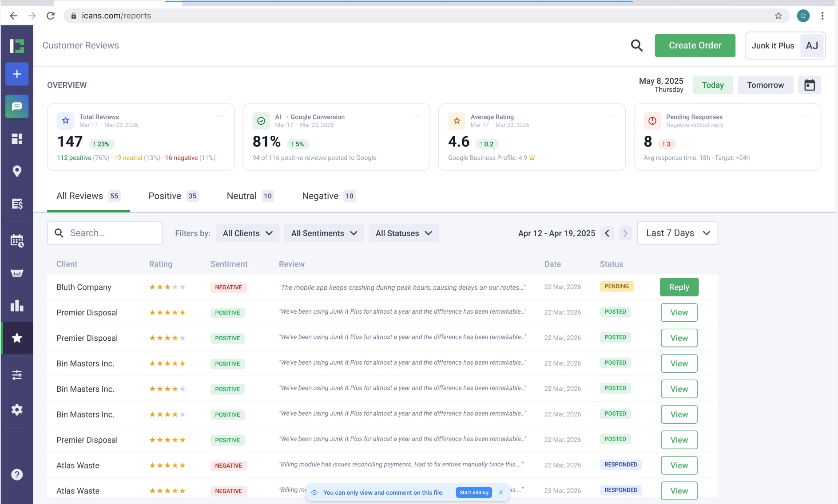This screenshot has width=838, height=504.
Task: Open Pending Responses card options menu
Action: pos(807,116)
